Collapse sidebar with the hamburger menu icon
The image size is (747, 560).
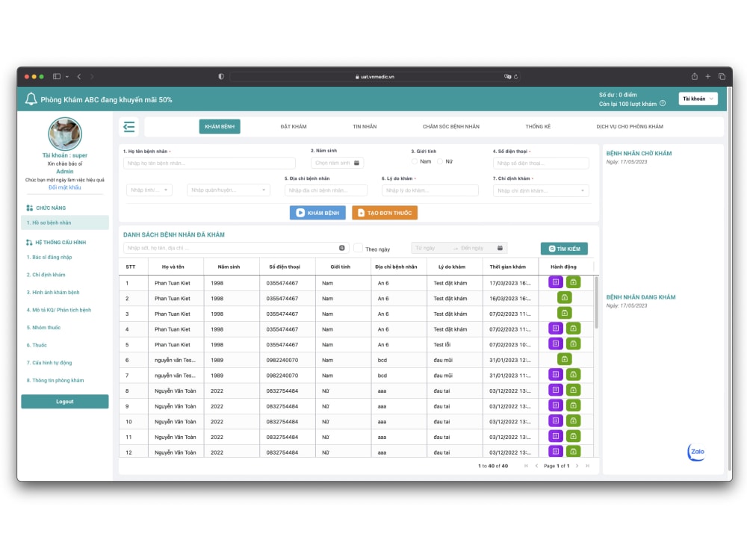click(x=128, y=127)
